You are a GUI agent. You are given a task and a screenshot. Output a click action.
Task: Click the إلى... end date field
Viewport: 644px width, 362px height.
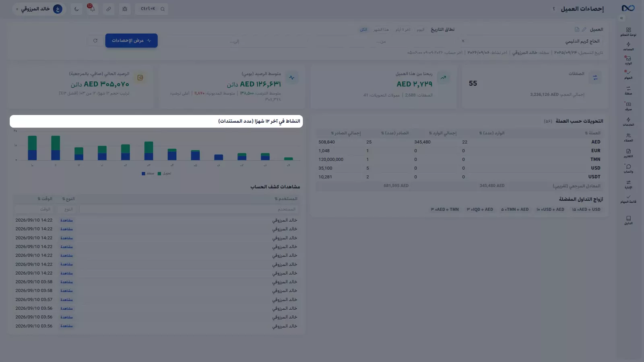[235, 41]
